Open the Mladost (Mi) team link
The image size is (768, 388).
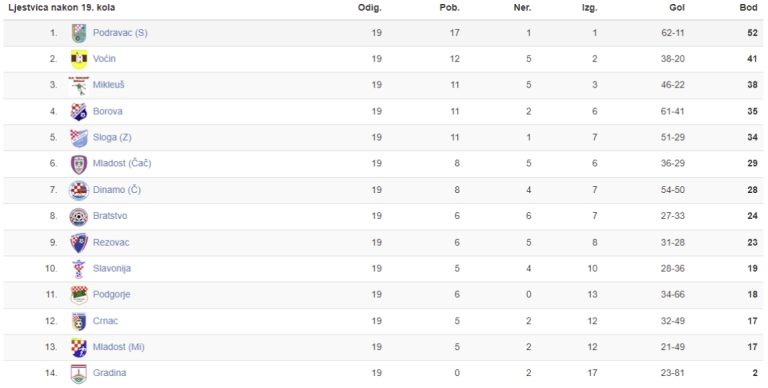[119, 347]
